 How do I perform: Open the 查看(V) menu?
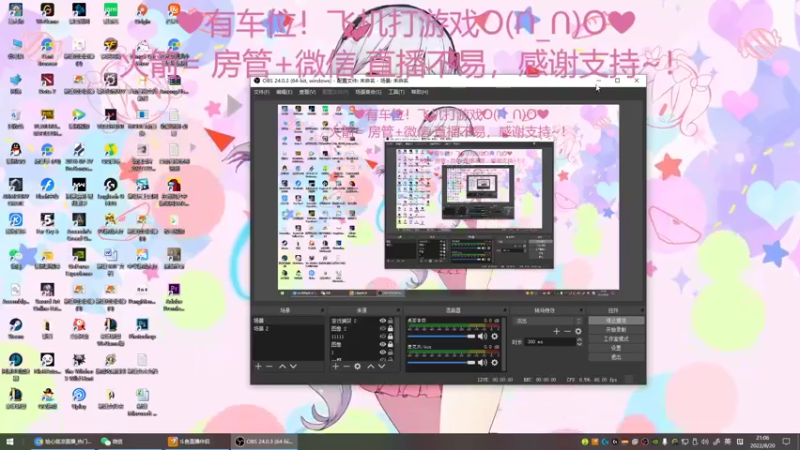tap(307, 92)
